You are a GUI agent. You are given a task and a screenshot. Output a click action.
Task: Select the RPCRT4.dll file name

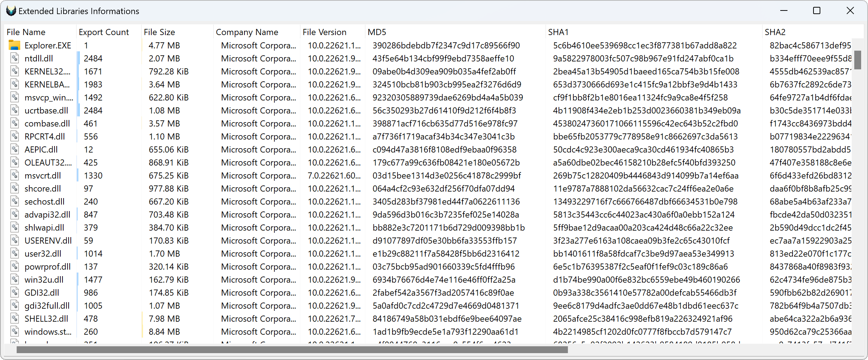[x=45, y=136]
